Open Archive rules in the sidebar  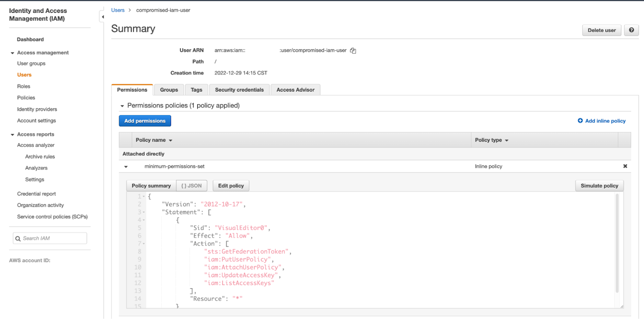[40, 157]
